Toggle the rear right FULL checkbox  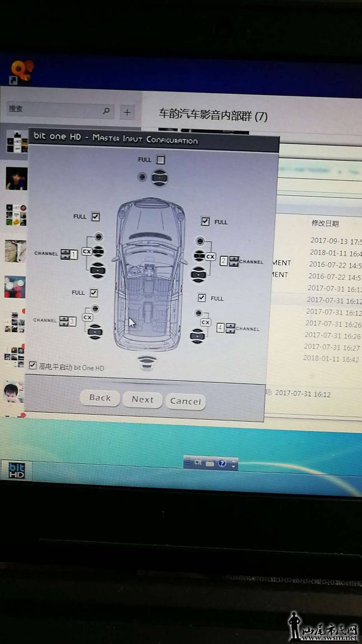[202, 298]
